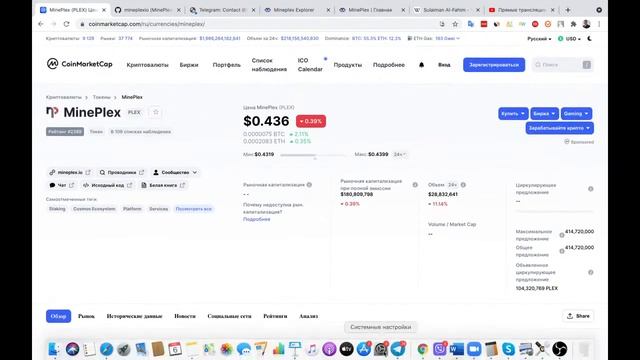Click the low-high price range slider

point(313,155)
